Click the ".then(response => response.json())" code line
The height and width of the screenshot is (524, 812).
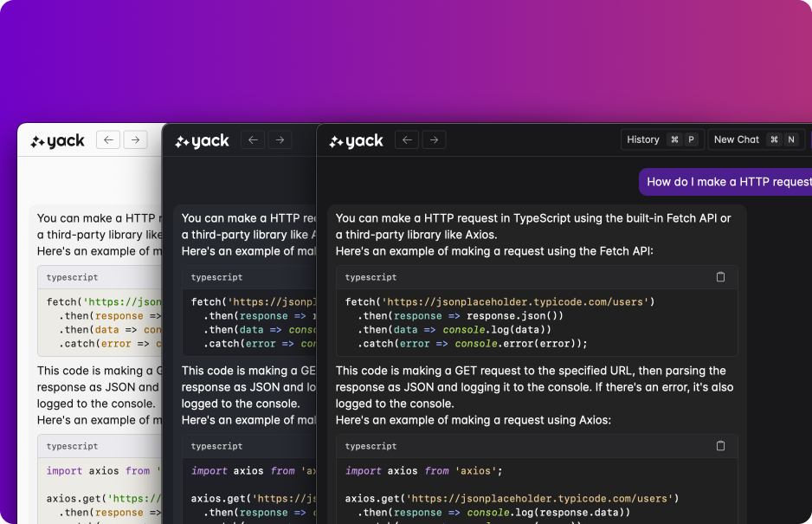461,315
